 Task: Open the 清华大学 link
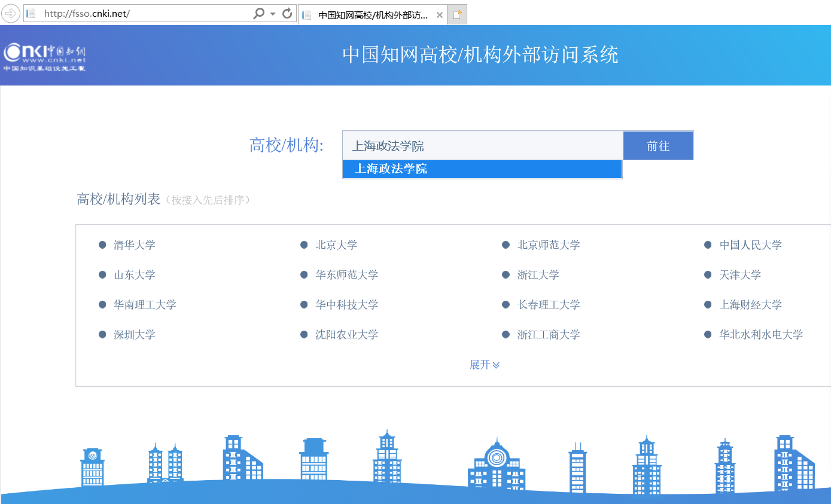click(134, 245)
